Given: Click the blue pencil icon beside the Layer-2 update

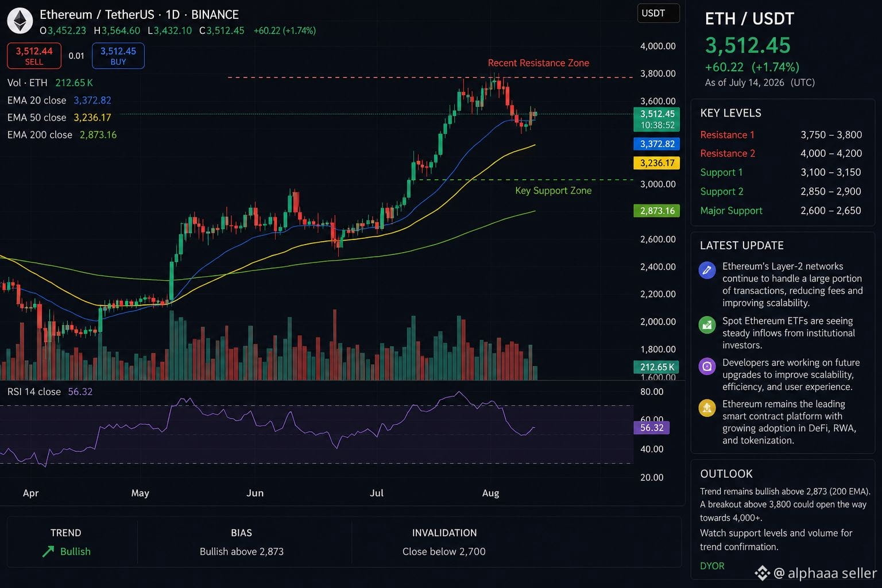Looking at the screenshot, I should coord(707,269).
